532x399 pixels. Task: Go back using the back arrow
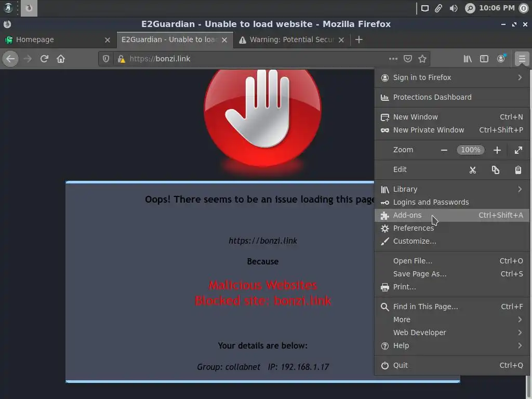pos(10,59)
